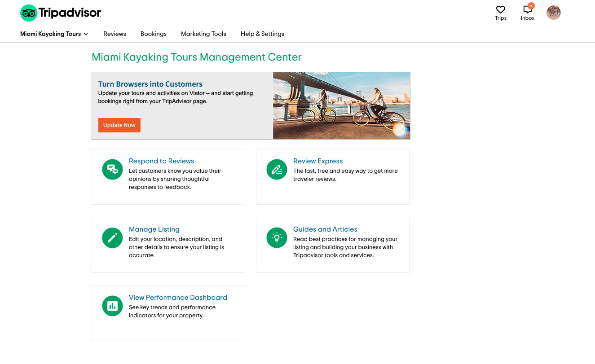Viewport: 595px width, 364px height.
Task: Click the Inbox label text
Action: click(x=528, y=18)
